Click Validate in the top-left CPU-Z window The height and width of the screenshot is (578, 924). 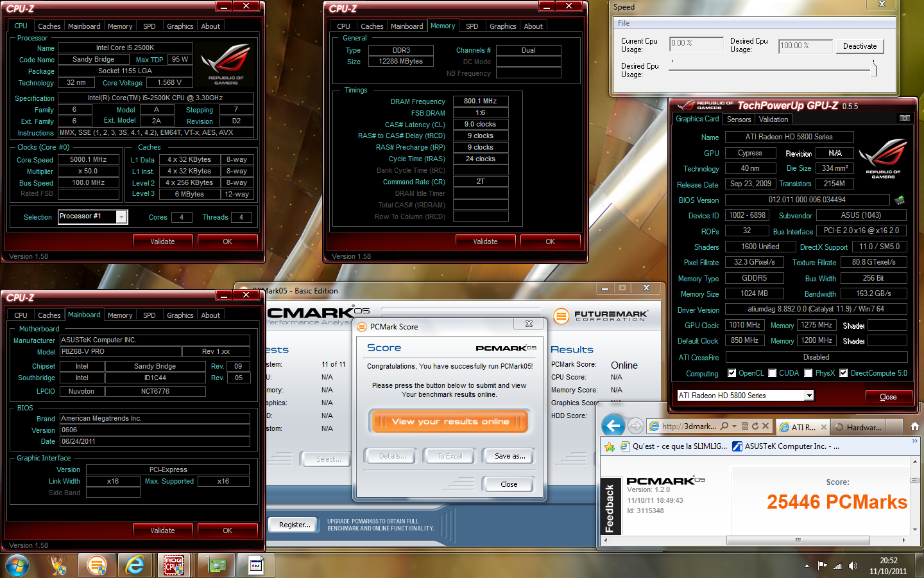pos(162,241)
